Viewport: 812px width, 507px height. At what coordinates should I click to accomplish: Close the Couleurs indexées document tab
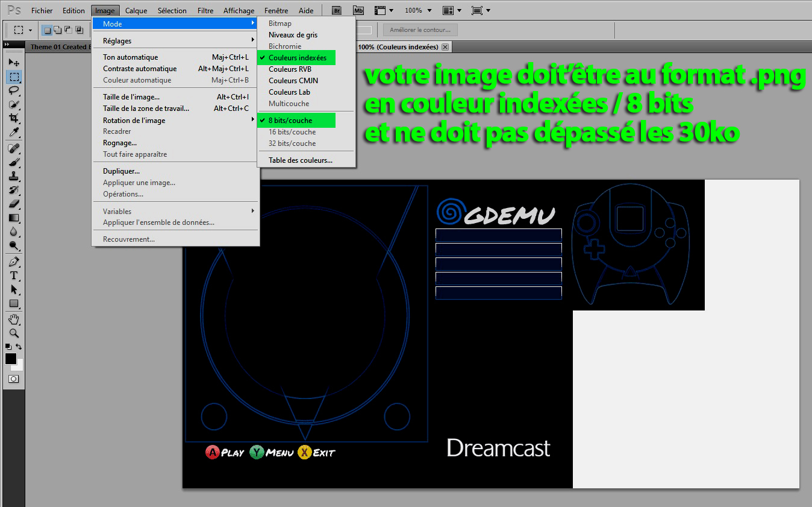tap(445, 47)
